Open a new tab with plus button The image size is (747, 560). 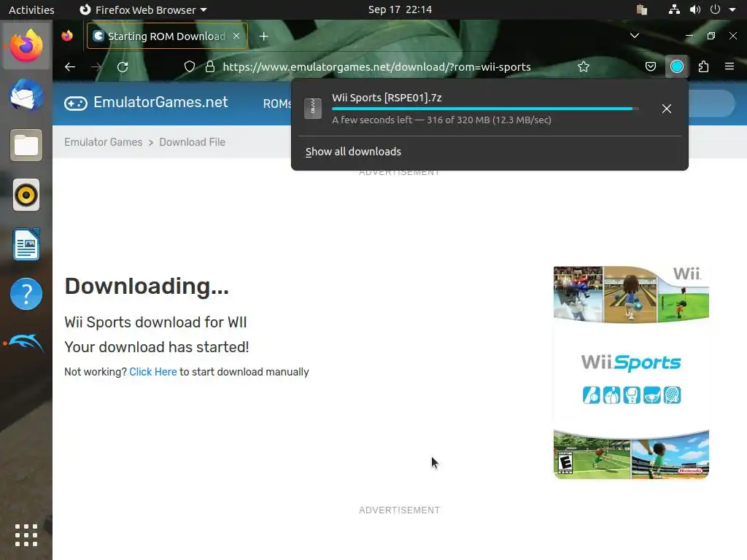tap(263, 36)
